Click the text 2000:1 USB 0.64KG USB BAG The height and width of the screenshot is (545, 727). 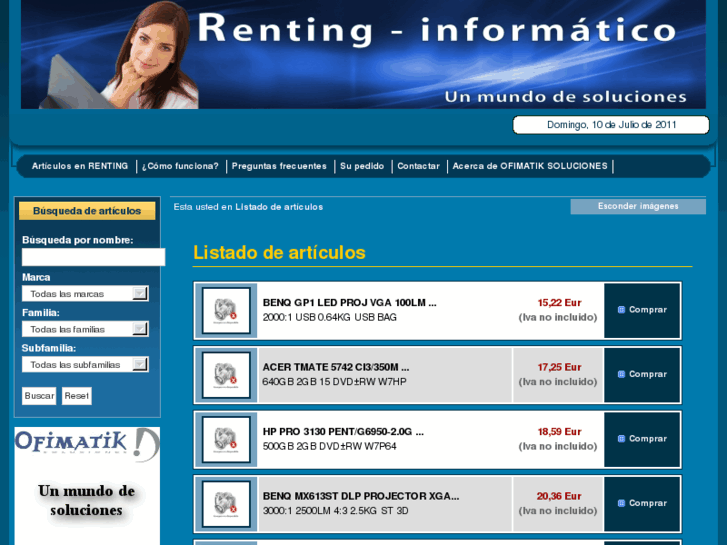pyautogui.click(x=330, y=317)
